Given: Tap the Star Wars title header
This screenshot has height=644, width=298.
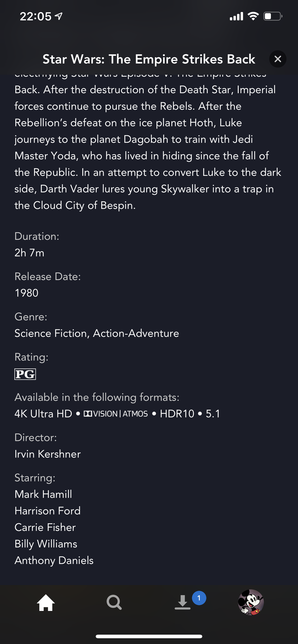Looking at the screenshot, I should tap(149, 59).
